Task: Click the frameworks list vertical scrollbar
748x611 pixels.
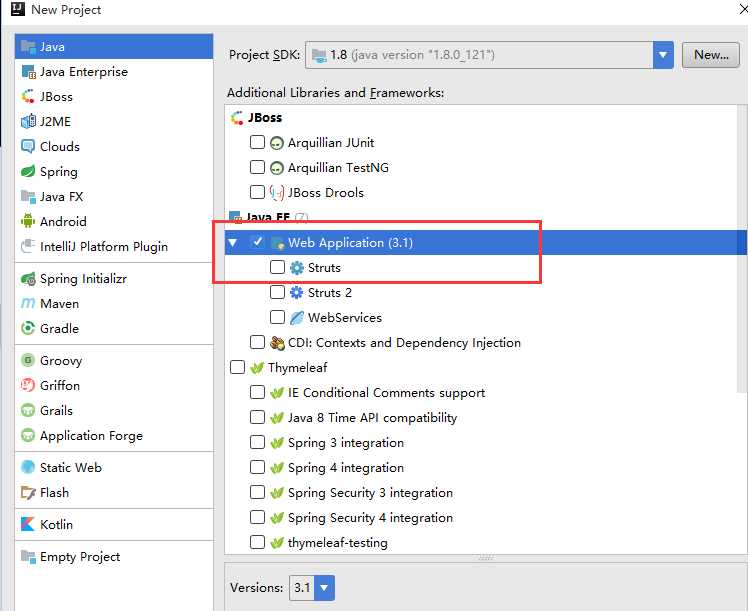Action: click(x=742, y=248)
